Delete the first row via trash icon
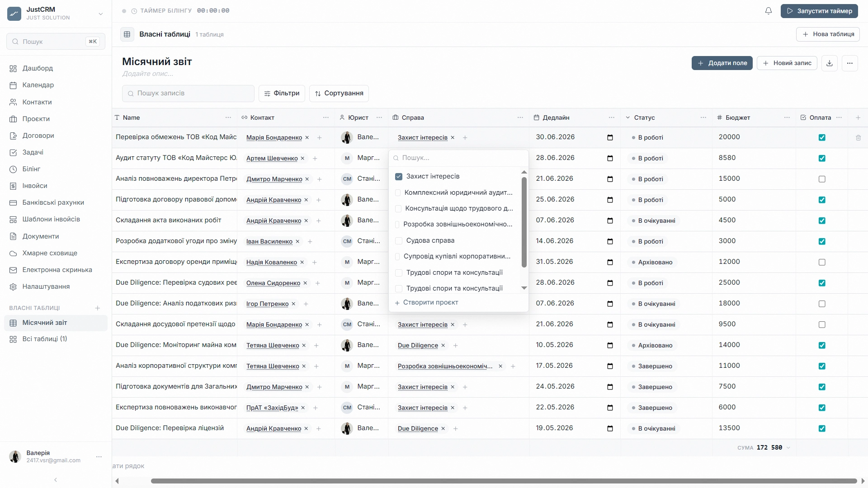The image size is (868, 488). pyautogui.click(x=858, y=138)
